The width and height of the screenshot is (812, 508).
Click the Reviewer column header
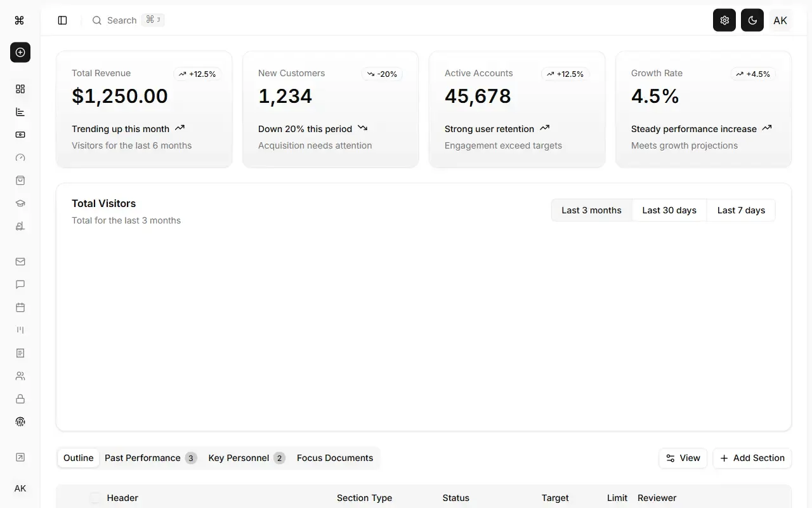point(657,498)
